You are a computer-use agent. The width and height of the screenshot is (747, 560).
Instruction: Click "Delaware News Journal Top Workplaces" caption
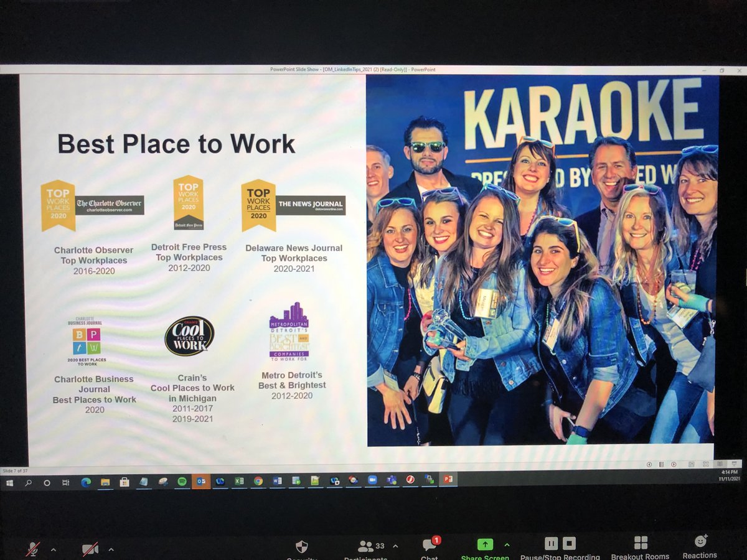294,253
